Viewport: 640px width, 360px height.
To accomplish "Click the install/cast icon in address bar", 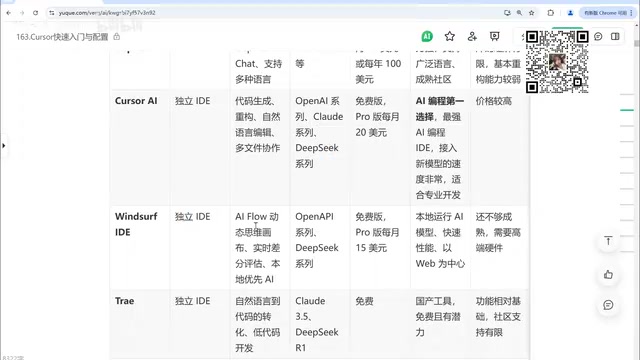I will pyautogui.click(x=507, y=13).
